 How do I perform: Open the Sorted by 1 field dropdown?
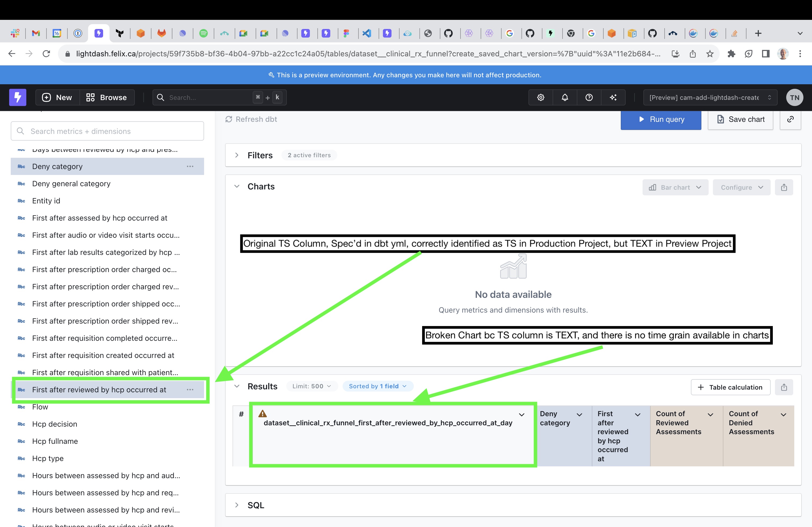point(377,386)
